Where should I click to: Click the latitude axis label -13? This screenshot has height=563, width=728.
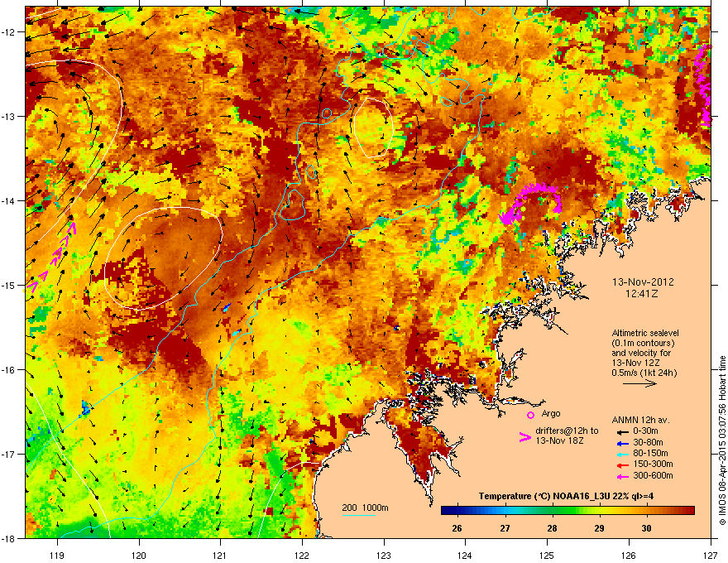click(x=9, y=117)
